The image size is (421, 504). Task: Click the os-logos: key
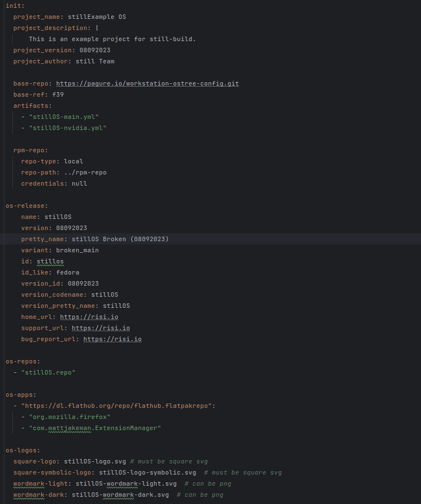pos(23,450)
